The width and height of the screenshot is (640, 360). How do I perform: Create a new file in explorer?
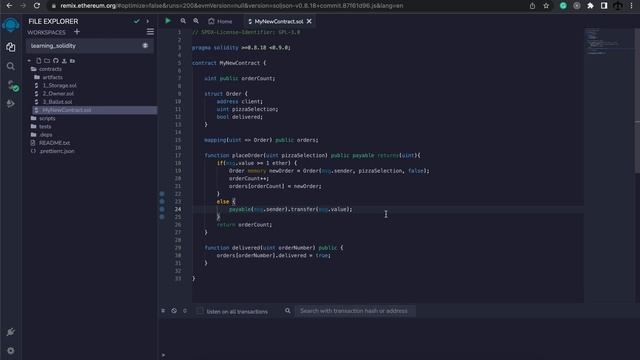(39, 61)
